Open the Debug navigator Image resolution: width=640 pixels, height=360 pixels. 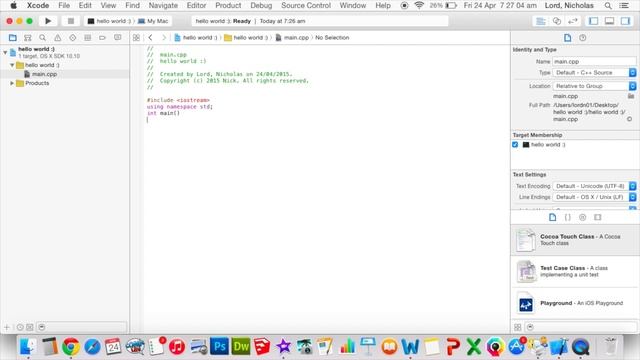pos(87,38)
